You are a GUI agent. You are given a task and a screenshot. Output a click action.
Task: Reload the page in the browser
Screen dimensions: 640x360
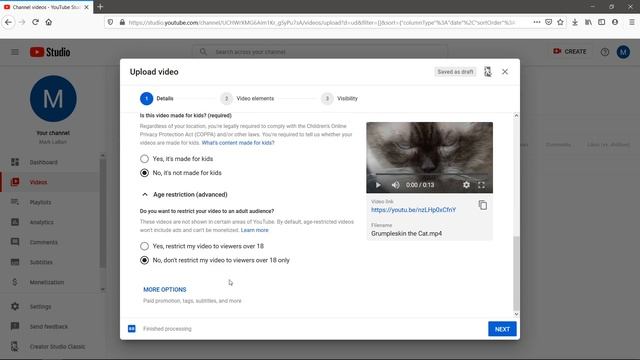[36, 22]
